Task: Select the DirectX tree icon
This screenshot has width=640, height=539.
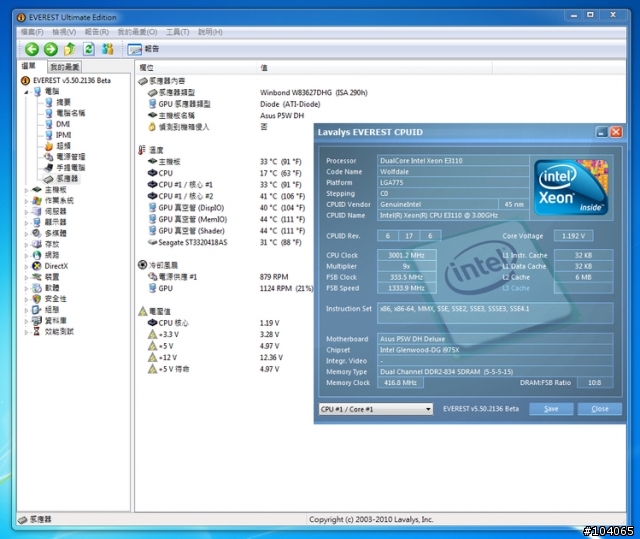Action: [37, 266]
